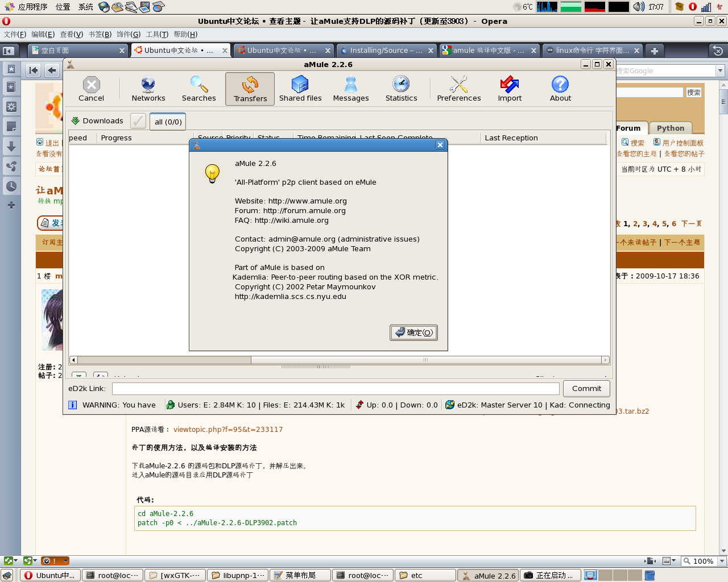Switch to etc folder in taskbar
Viewport: 728px width, 582px height.
425,575
